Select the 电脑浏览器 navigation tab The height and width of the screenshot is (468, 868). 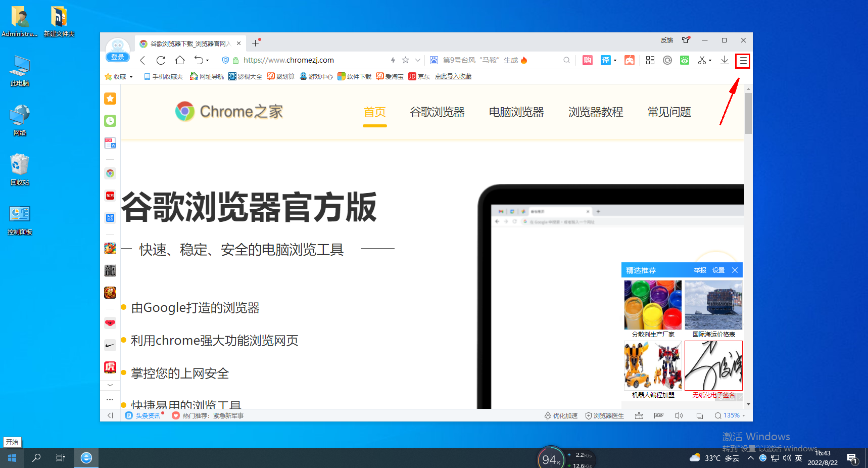pos(516,112)
